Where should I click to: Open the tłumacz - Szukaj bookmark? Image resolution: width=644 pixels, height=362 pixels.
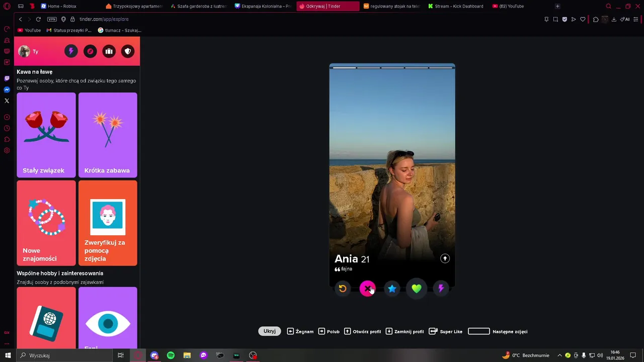[x=120, y=30]
